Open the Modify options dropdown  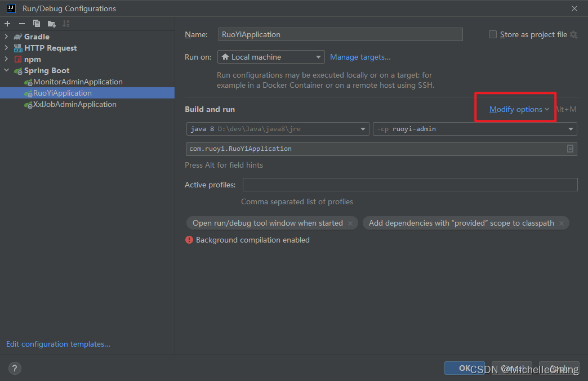pyautogui.click(x=519, y=109)
